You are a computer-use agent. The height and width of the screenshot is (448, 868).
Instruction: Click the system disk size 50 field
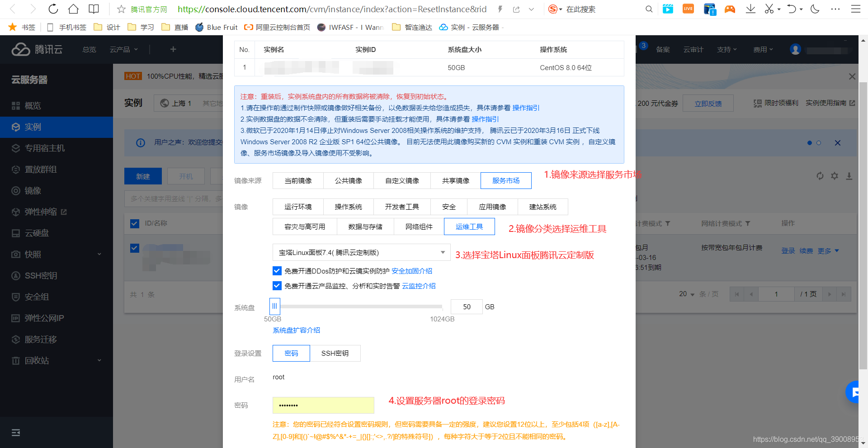click(467, 307)
